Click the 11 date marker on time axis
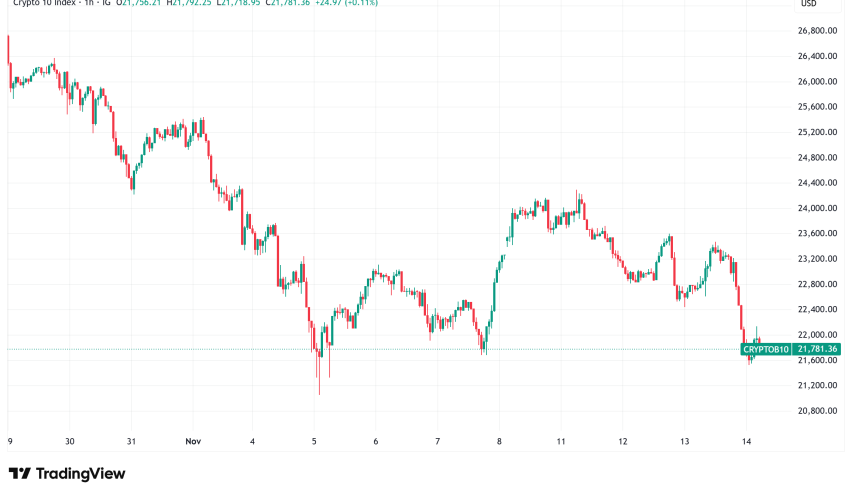 (x=561, y=440)
